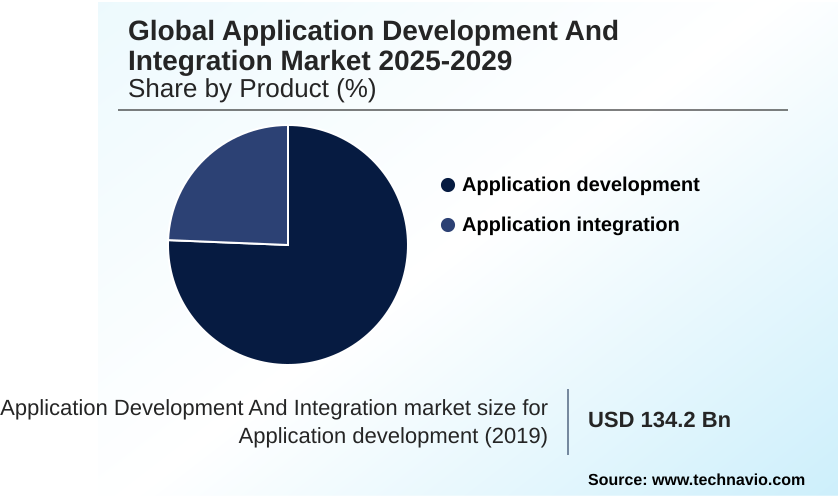Click the horizontal white line between pie slices
Viewport: 838px width, 498px height.
click(228, 243)
